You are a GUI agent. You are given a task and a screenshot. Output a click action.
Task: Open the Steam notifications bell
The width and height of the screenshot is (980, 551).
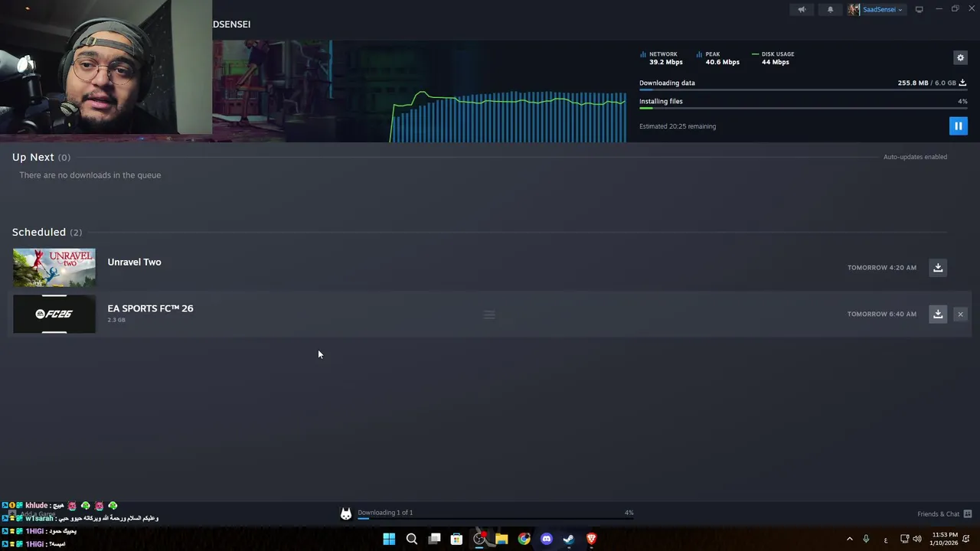(830, 10)
